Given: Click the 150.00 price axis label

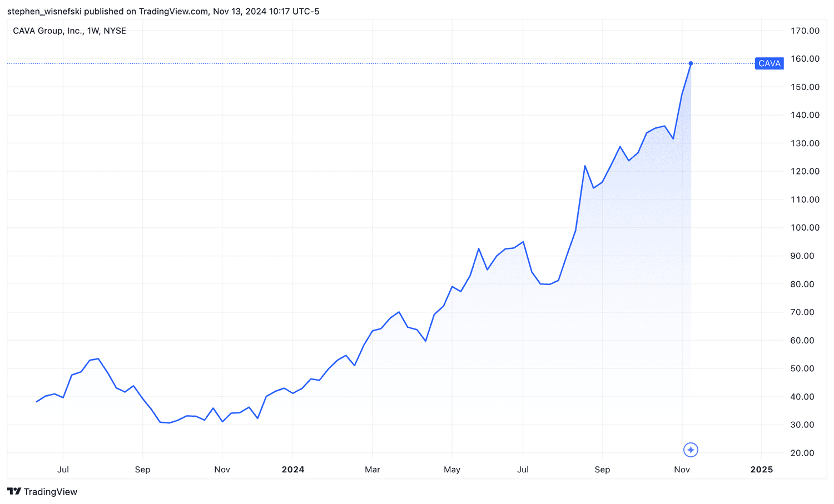Looking at the screenshot, I should pos(805,87).
